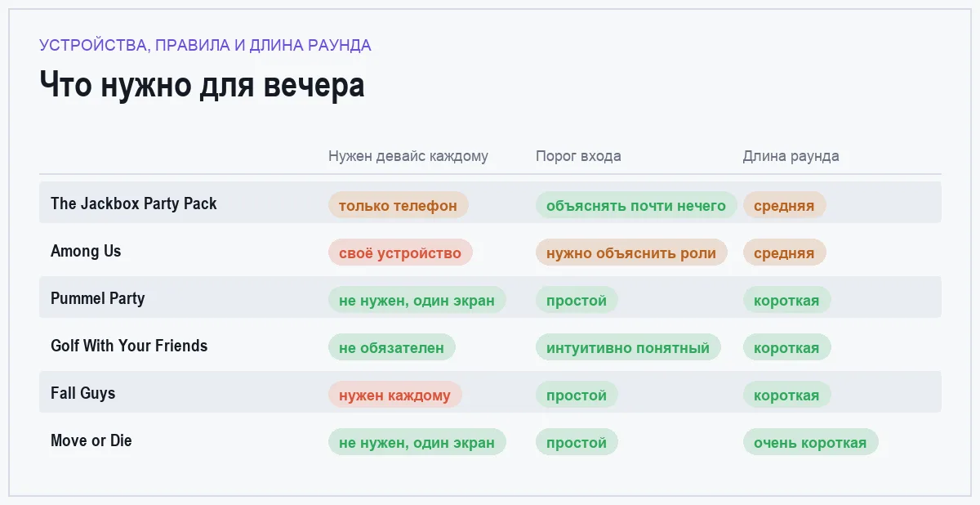Click "короткая" in Golf With Your Friends row
Viewport: 980px width, 505px height.
(x=786, y=347)
